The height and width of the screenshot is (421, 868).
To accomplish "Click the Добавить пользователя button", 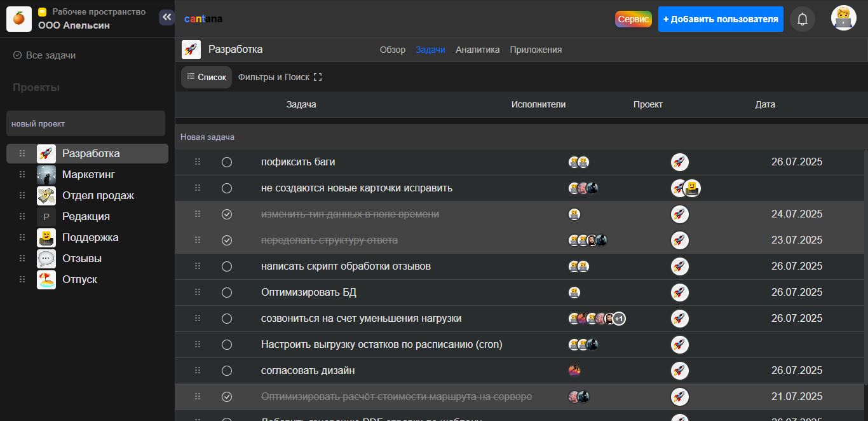I will point(720,19).
